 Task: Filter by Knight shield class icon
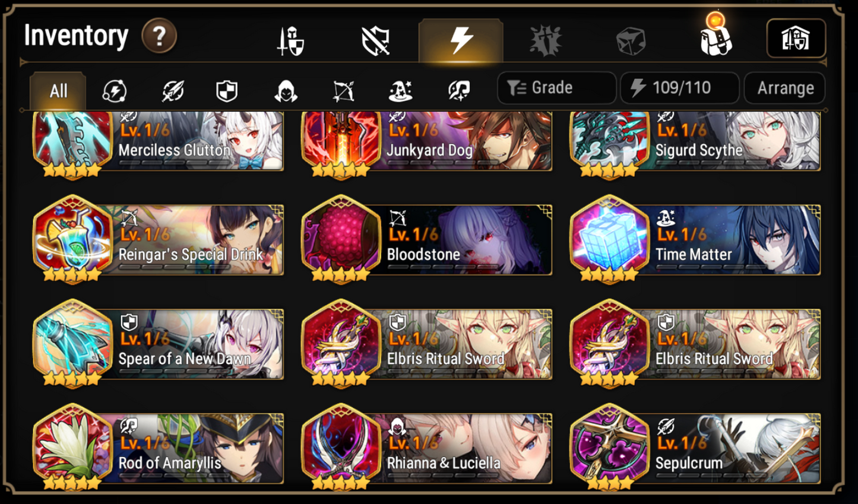(227, 91)
